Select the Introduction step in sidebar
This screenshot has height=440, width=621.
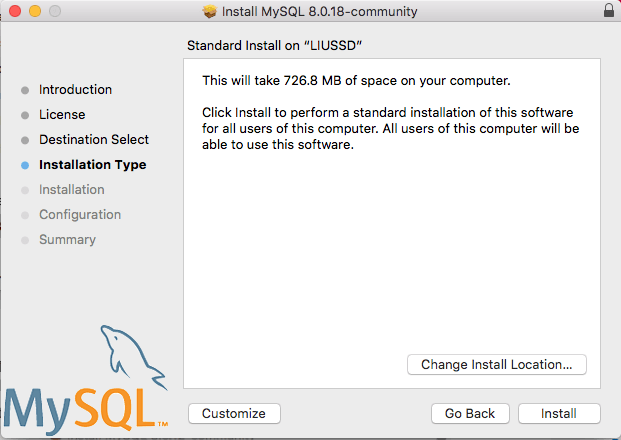75,90
